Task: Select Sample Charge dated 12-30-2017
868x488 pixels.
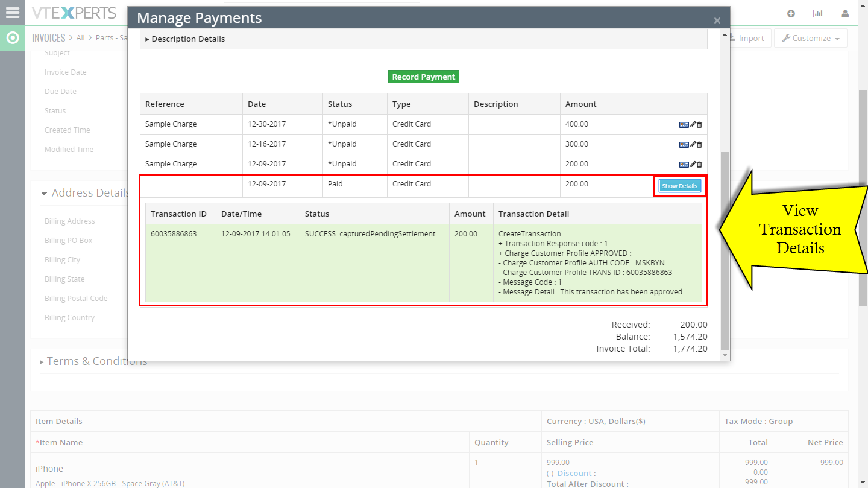Action: 171,124
